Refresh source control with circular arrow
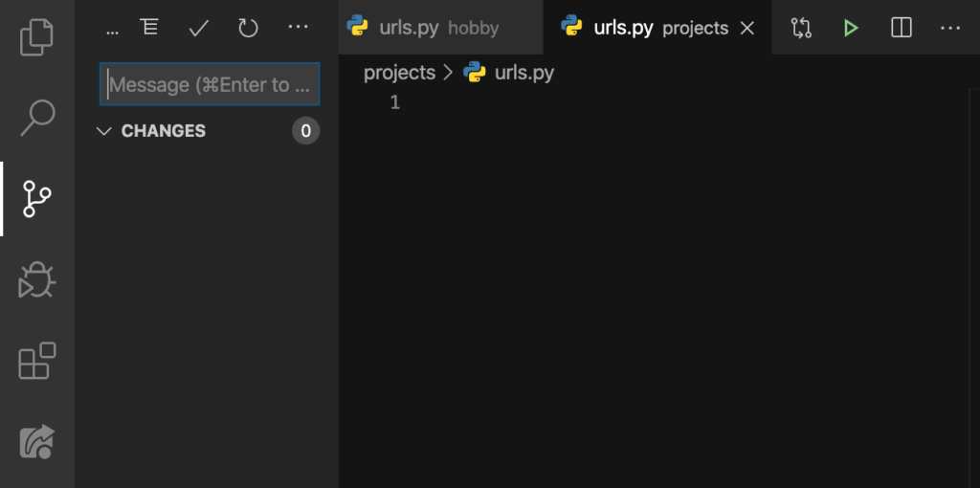The width and height of the screenshot is (980, 488). [x=248, y=28]
